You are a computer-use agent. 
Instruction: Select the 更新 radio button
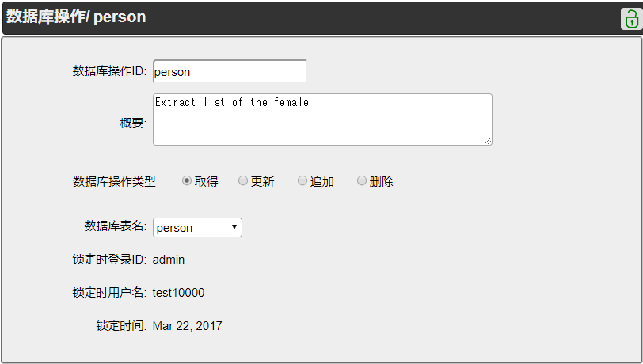tap(243, 181)
